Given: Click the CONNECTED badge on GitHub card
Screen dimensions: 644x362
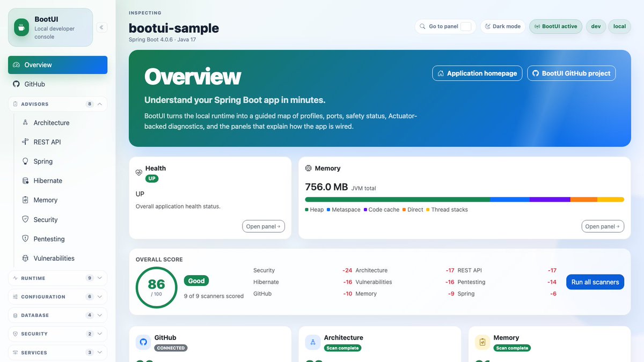Looking at the screenshot, I should tap(171, 348).
